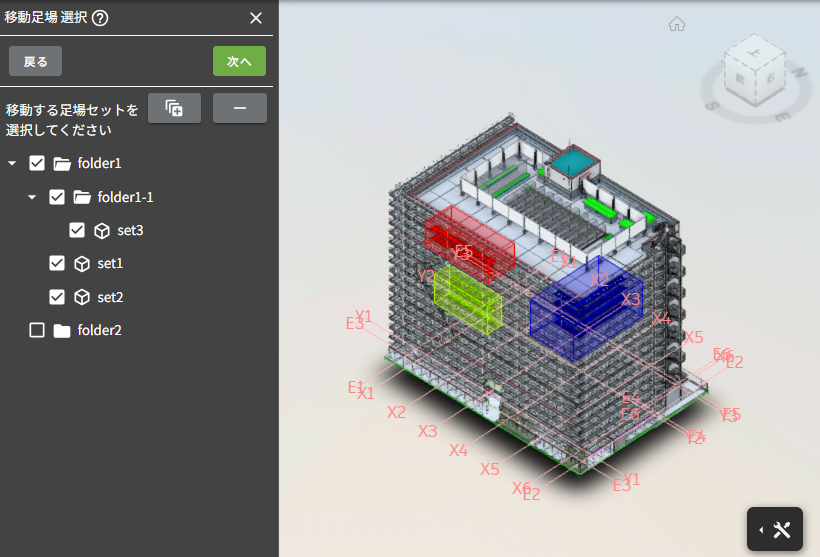Close the scaffold selection panel

pyautogui.click(x=256, y=18)
